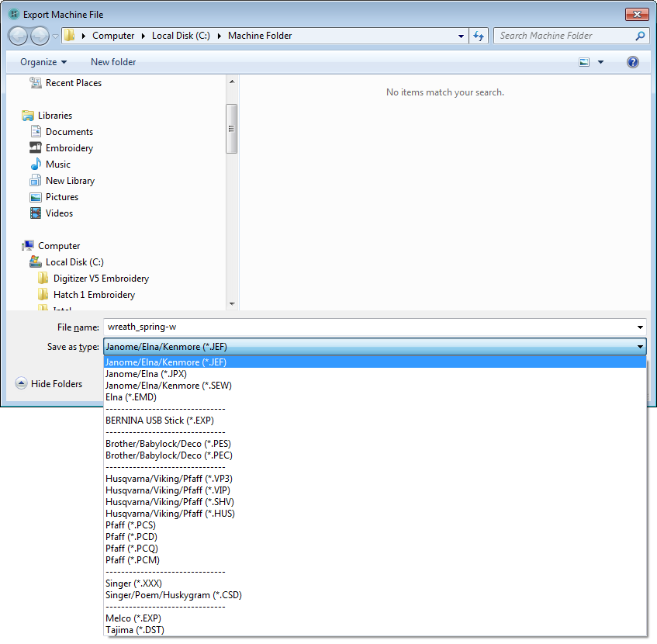Select Singer/Poem/Huskygram (*.CSD) format
The width and height of the screenshot is (657, 644).
click(x=375, y=595)
